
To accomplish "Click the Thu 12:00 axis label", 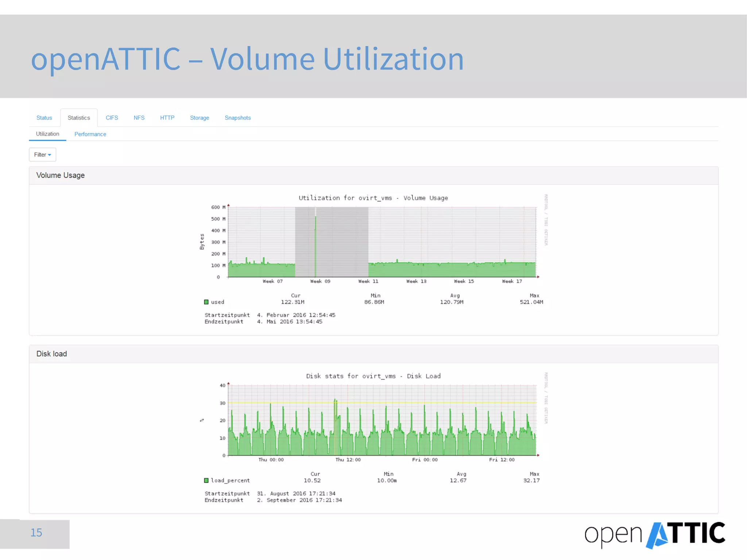I will [348, 460].
